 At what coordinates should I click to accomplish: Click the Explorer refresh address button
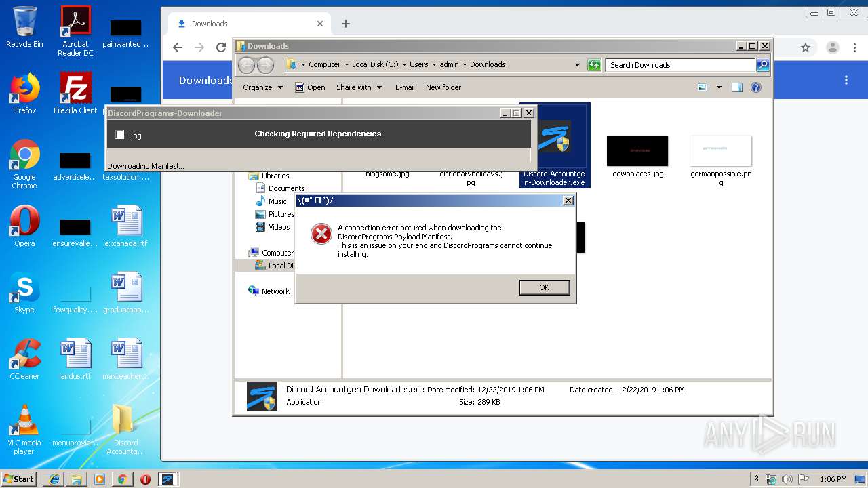click(x=594, y=65)
